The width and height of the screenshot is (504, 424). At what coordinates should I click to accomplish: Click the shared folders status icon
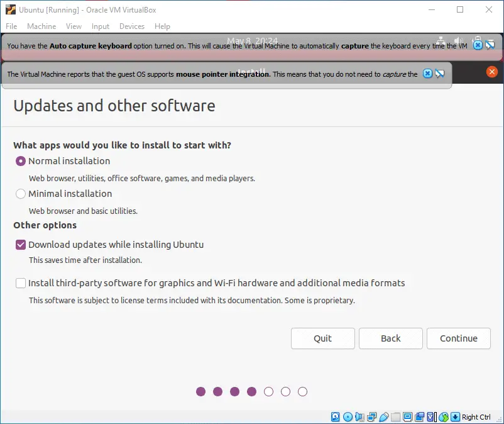click(x=396, y=417)
